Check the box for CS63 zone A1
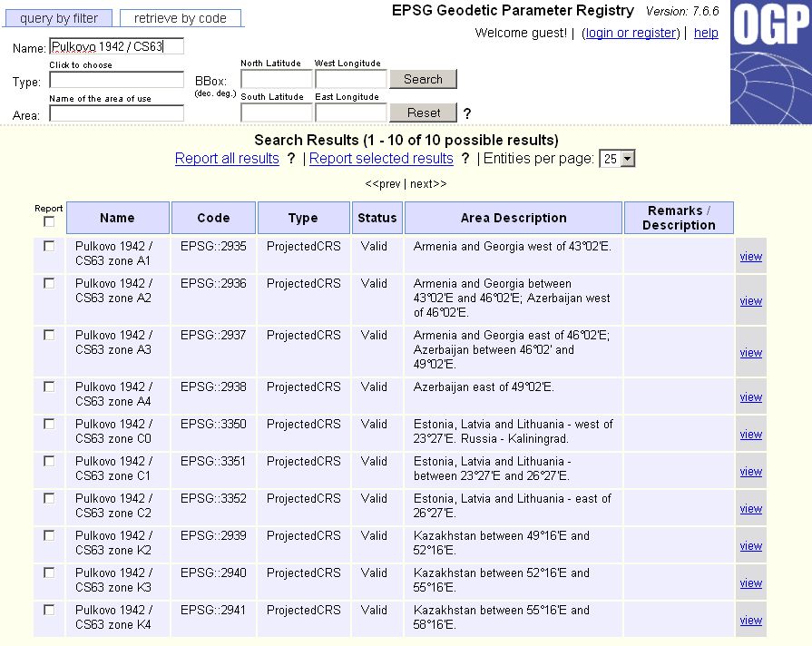This screenshot has height=646, width=812. [x=49, y=246]
